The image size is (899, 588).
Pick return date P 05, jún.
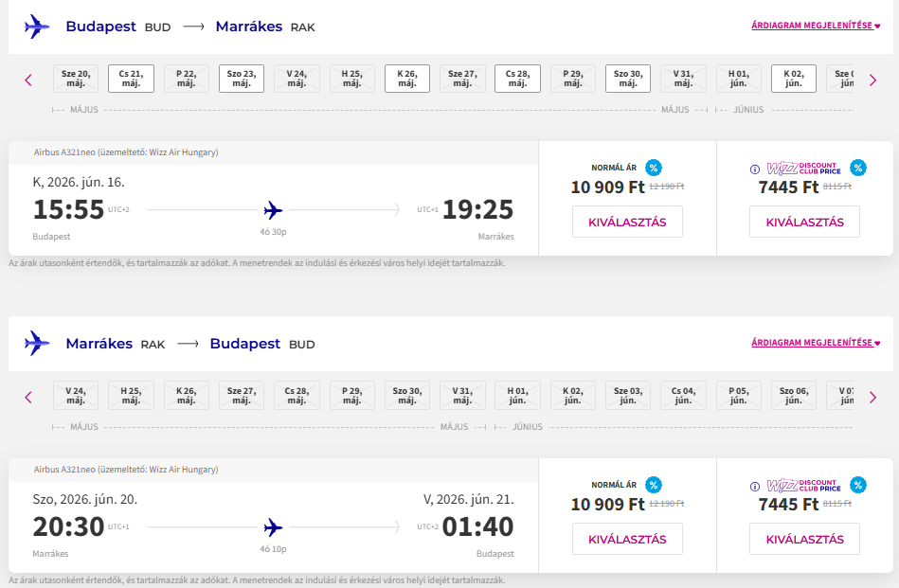(x=739, y=395)
